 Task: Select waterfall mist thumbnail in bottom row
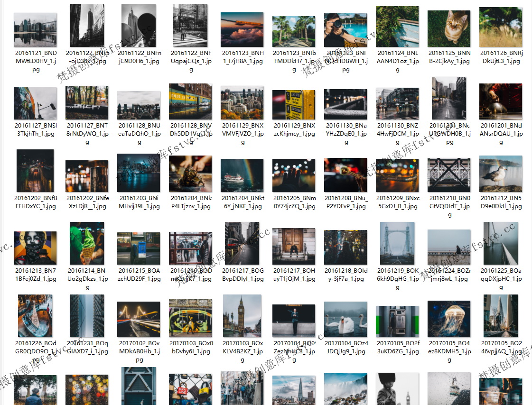click(345, 389)
